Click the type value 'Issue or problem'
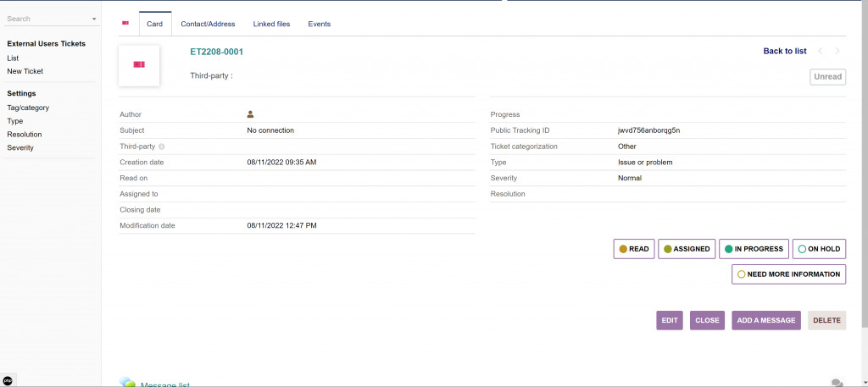The height and width of the screenshot is (387, 868). tap(645, 163)
